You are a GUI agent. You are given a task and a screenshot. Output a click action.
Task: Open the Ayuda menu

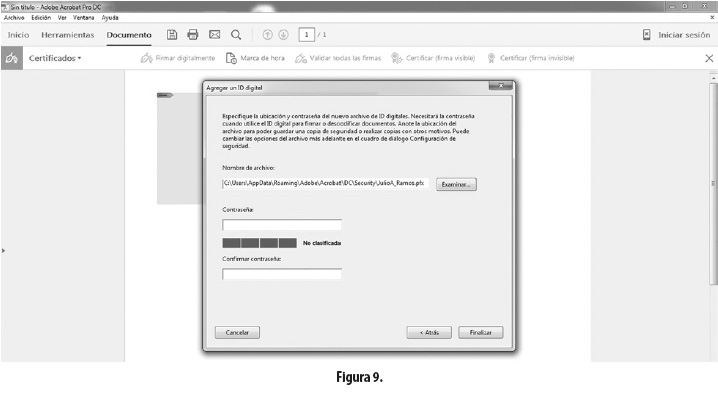click(110, 18)
